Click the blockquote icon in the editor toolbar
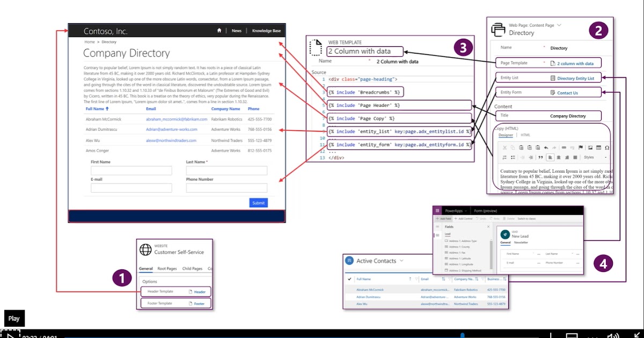This screenshot has width=644, height=338. coord(541,157)
